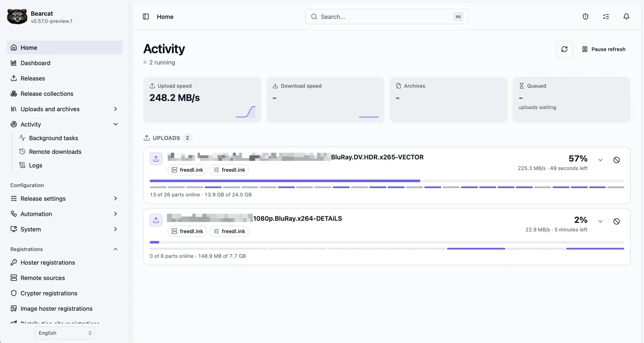The image size is (644, 343).
Task: Collapse the Registrations section
Action: [116, 249]
